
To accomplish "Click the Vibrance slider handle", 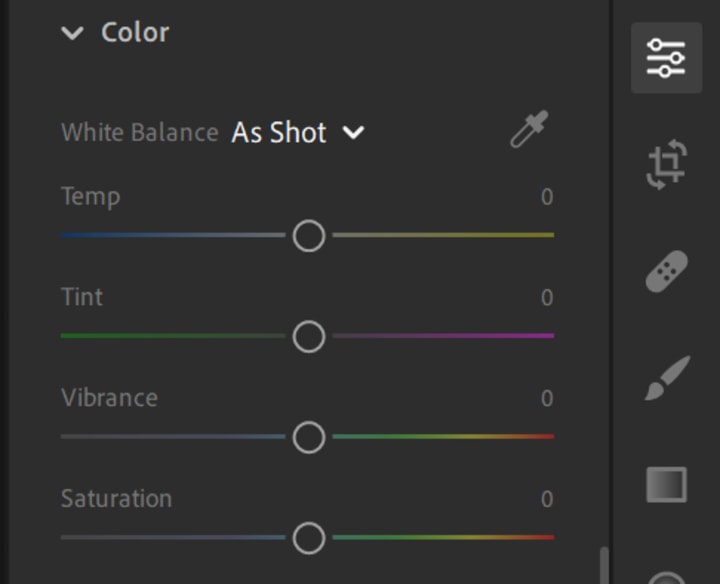I will tap(309, 437).
